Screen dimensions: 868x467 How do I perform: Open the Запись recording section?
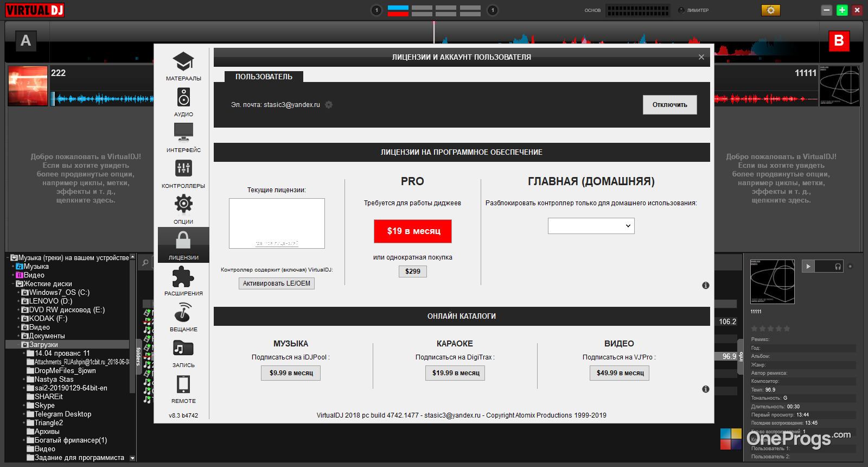click(183, 352)
